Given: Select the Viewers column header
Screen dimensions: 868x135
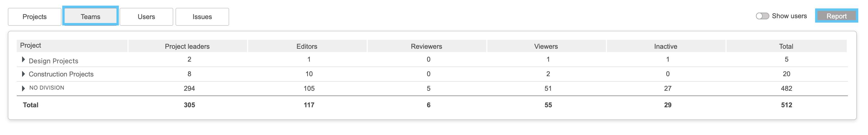Looking at the screenshot, I should [546, 46].
